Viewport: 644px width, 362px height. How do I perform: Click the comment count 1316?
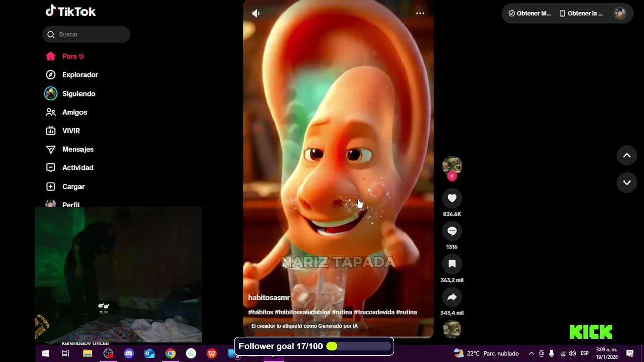(x=452, y=247)
